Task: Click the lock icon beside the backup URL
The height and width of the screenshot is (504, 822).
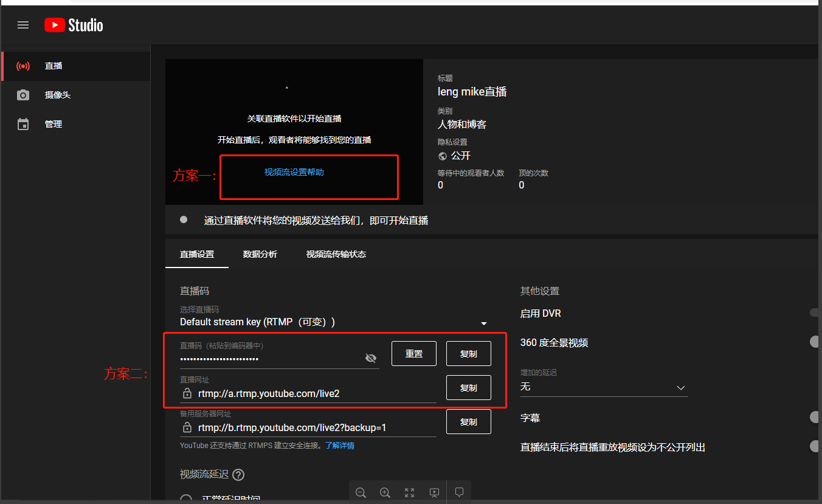Action: (x=187, y=428)
